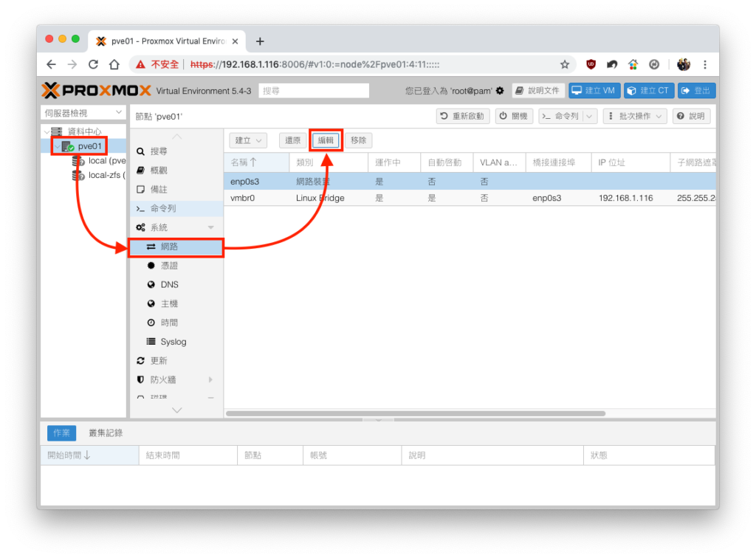
Task: Click the Proxmox 搜尋 search field
Action: 314,91
